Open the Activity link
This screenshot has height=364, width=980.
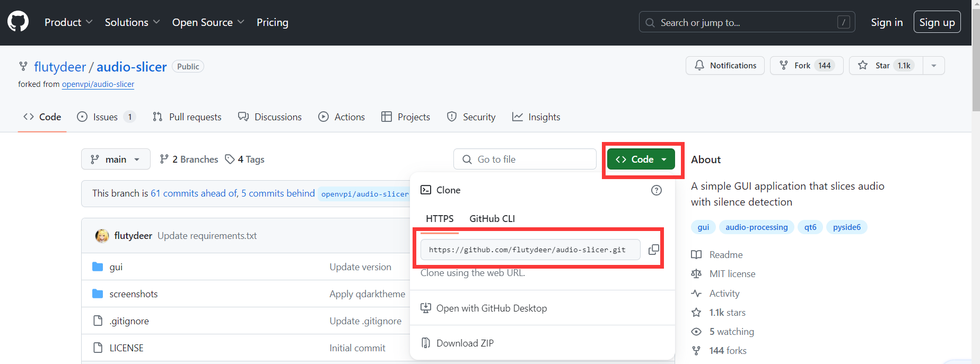[x=715, y=294]
